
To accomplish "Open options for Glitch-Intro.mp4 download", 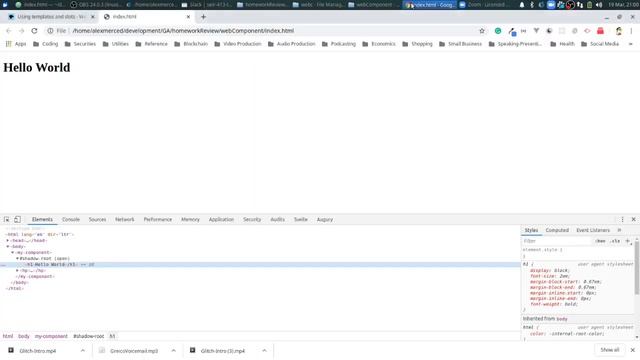I will (82, 351).
